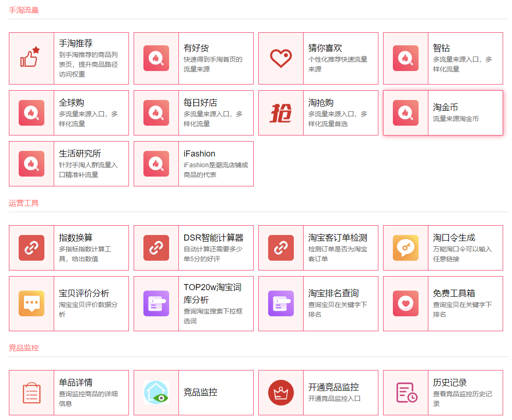Open 淘口令生成 title

454,237
